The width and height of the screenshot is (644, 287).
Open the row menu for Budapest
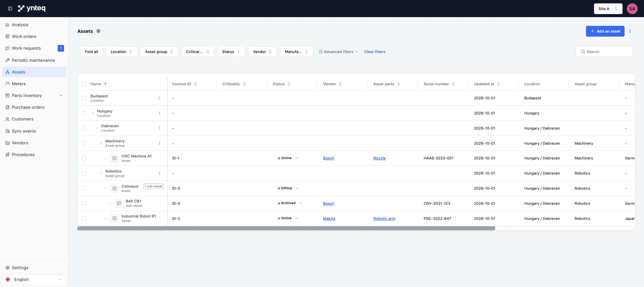[159, 98]
